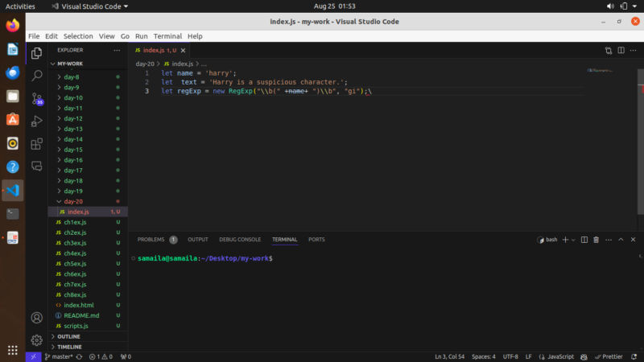644x362 pixels.
Task: Open the Selection menu
Action: point(78,36)
